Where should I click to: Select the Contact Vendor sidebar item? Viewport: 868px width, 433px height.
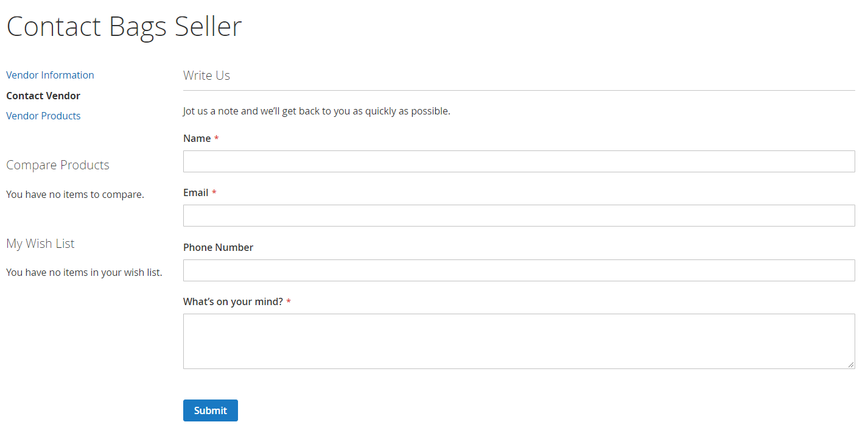[43, 96]
